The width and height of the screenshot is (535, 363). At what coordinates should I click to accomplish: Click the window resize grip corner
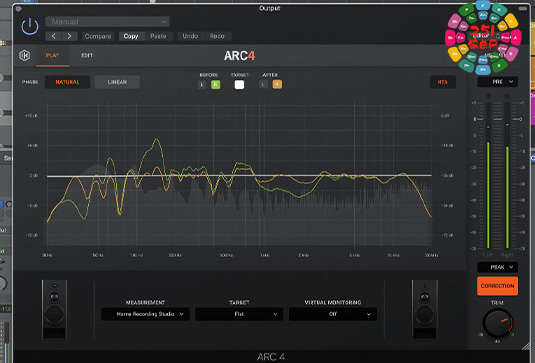click(x=526, y=346)
